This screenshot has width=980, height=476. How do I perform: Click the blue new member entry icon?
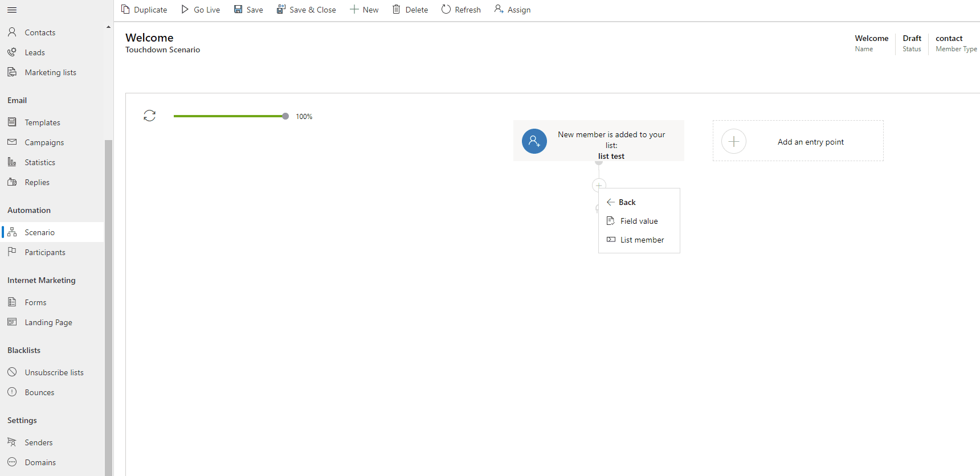click(534, 141)
